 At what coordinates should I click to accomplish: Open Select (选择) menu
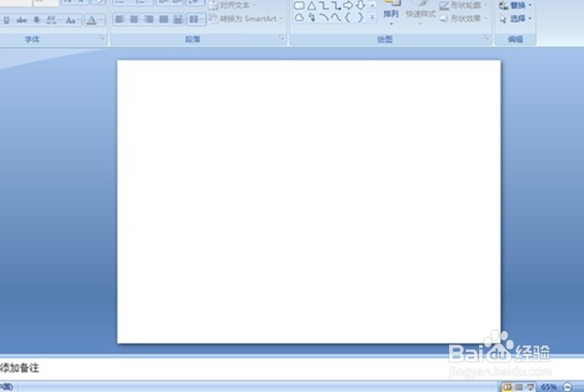(516, 18)
